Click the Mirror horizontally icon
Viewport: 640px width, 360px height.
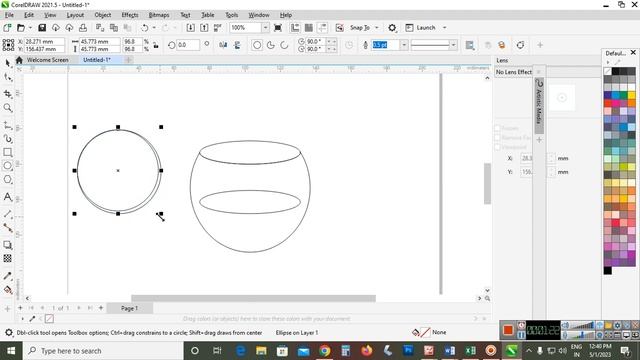[223, 45]
